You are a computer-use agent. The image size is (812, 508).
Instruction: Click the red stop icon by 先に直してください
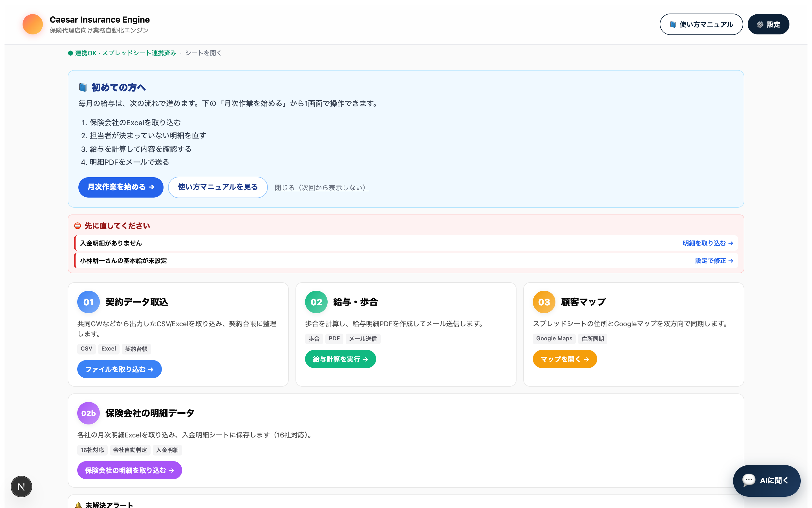(78, 226)
